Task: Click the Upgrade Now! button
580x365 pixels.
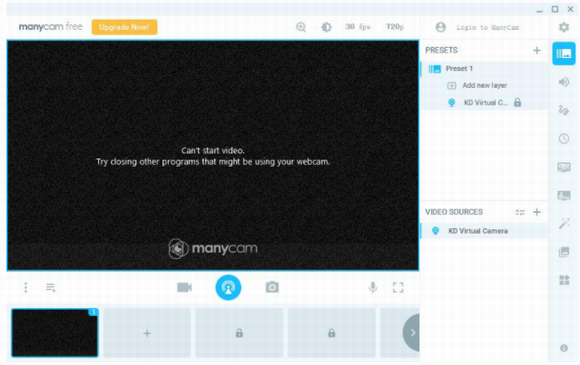Action: pos(124,27)
